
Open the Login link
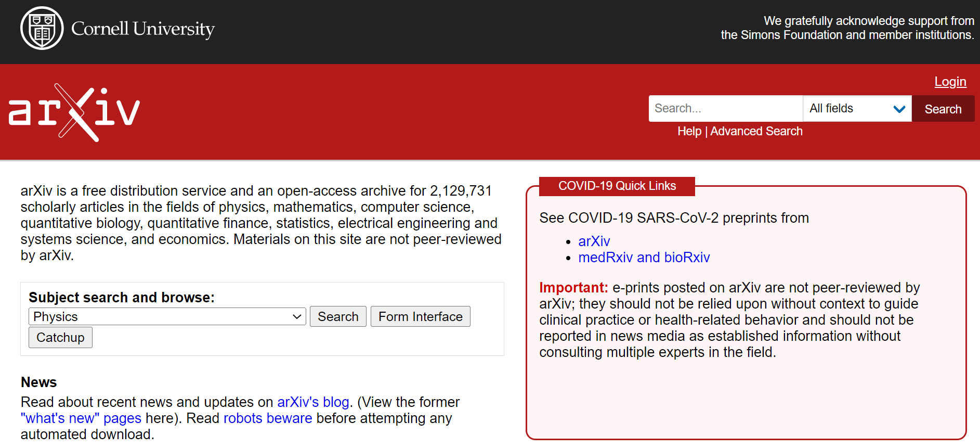(x=950, y=82)
